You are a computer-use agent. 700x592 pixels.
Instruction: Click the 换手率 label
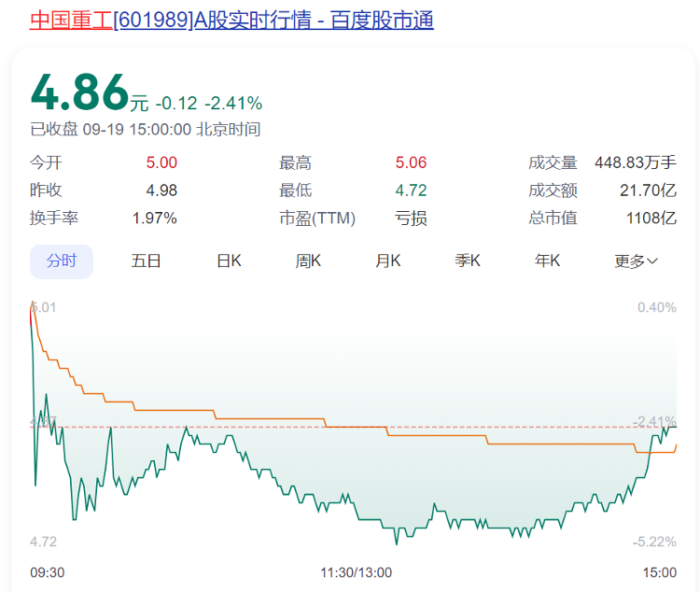(54, 218)
